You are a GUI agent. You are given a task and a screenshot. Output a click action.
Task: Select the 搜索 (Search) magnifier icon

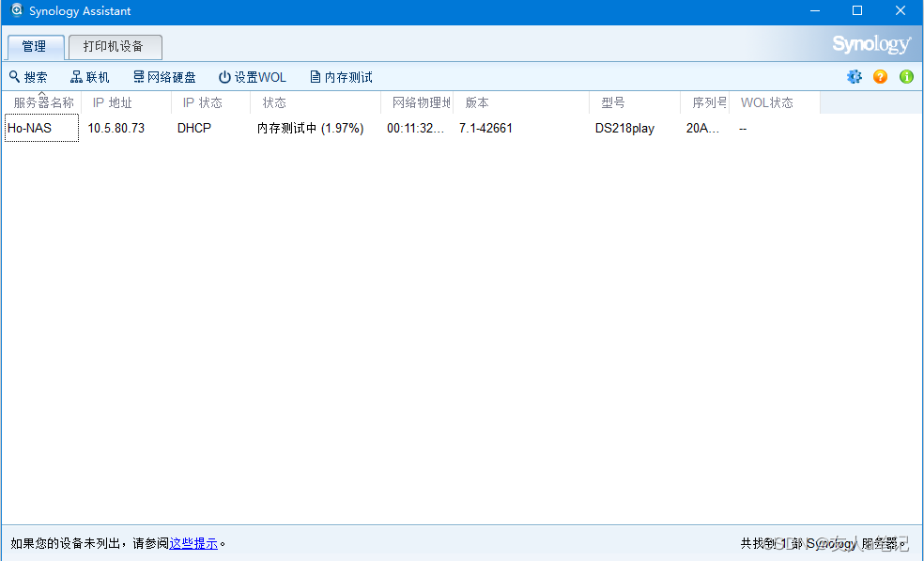[11, 77]
